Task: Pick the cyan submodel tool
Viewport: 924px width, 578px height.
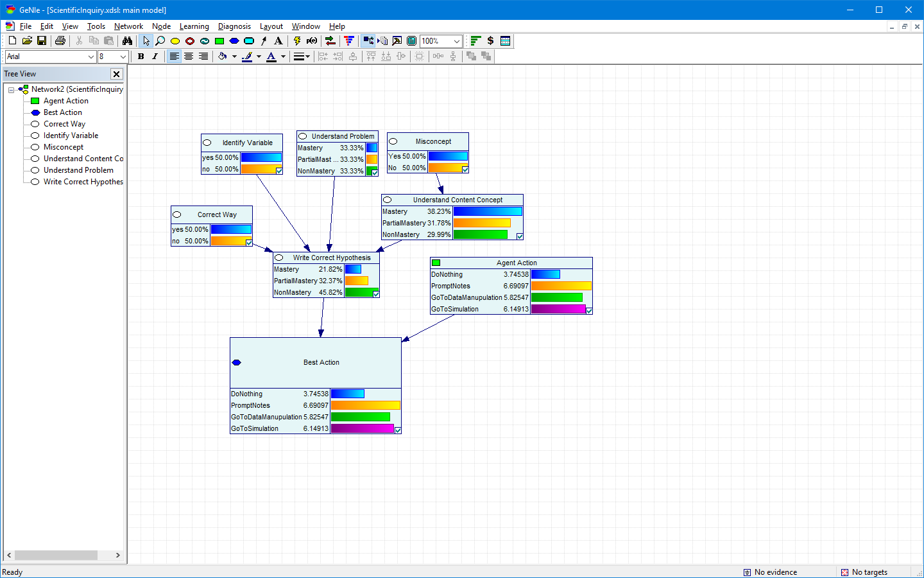Action: click(249, 40)
